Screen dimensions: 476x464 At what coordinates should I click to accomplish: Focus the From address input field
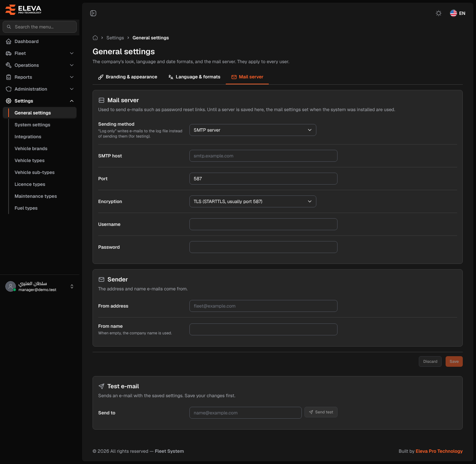pyautogui.click(x=263, y=306)
